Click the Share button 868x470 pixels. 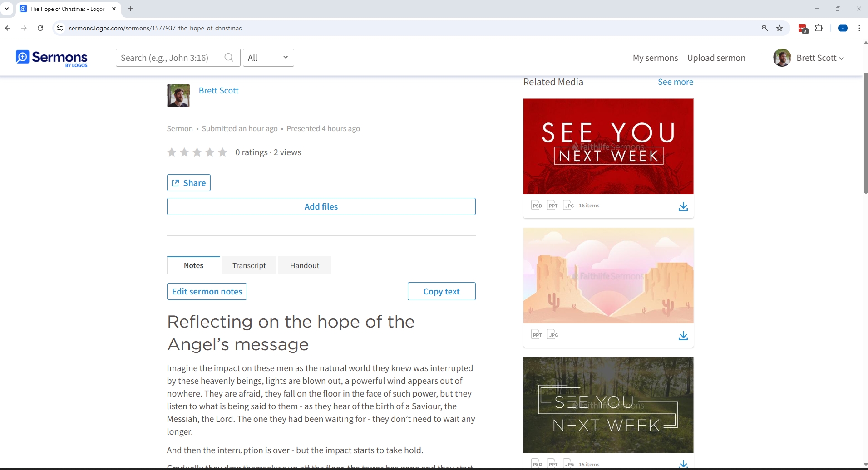click(x=189, y=183)
